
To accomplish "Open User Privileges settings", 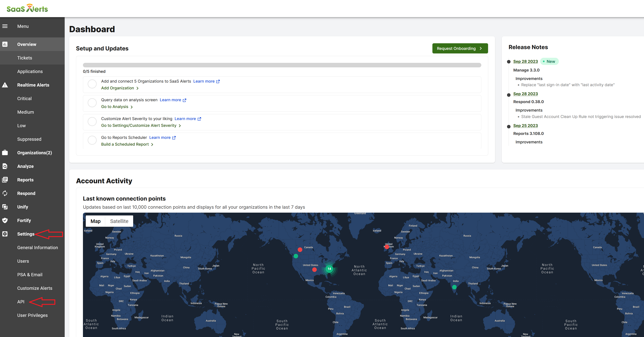I will (33, 315).
